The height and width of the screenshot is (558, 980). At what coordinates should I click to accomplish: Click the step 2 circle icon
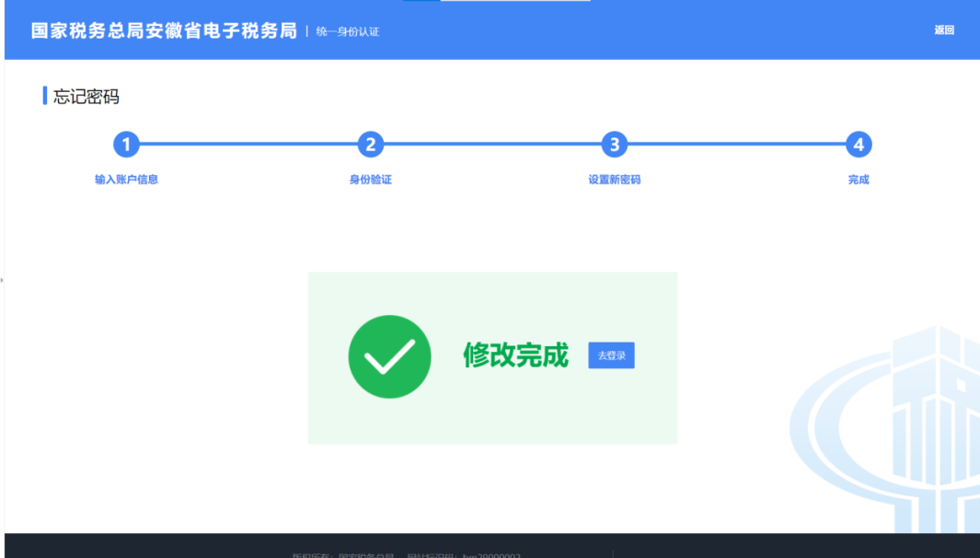370,145
